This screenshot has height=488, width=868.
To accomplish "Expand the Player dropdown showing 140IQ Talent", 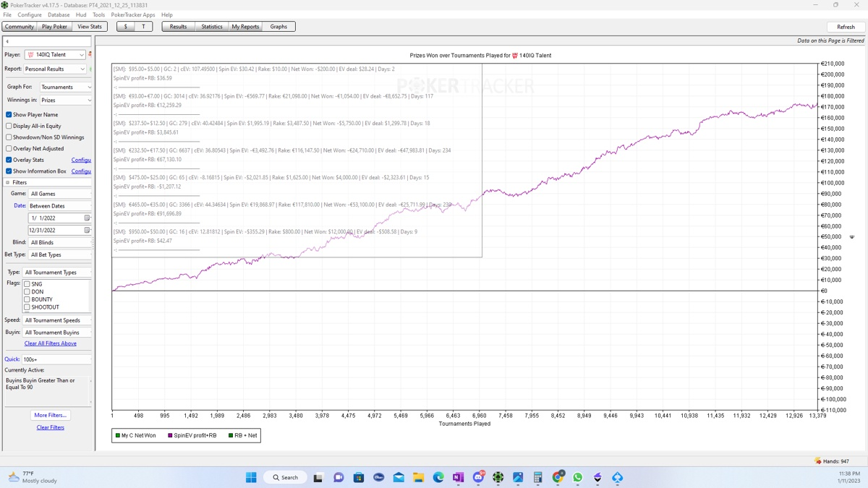I will click(x=81, y=55).
